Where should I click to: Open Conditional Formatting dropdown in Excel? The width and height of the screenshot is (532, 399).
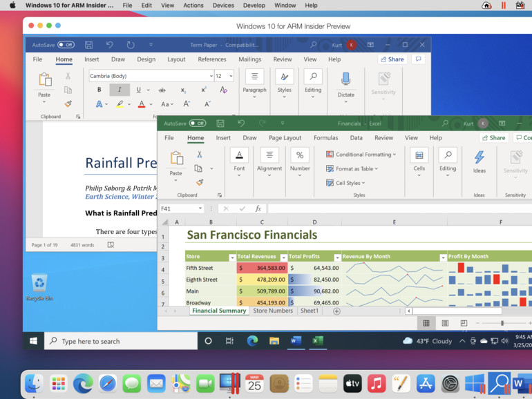pos(361,154)
